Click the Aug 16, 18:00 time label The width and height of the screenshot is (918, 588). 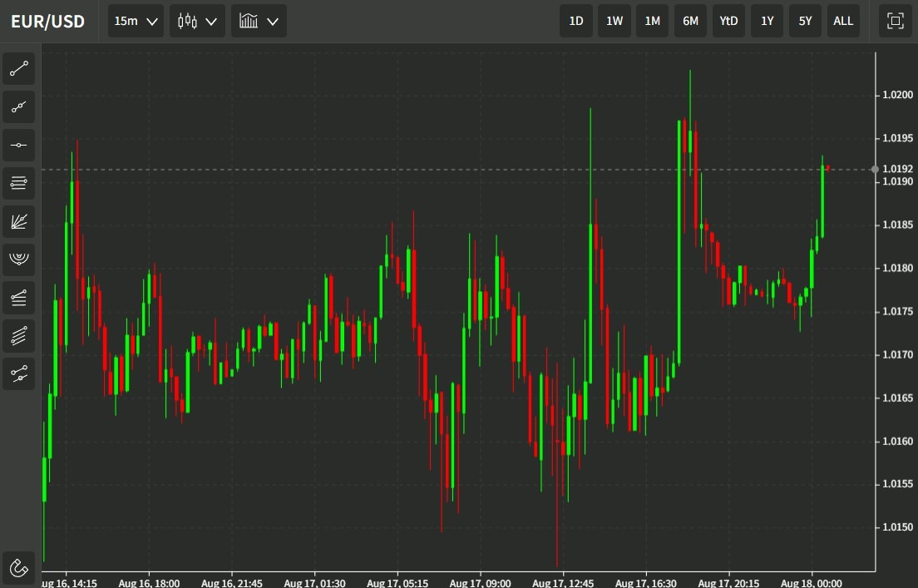(149, 583)
